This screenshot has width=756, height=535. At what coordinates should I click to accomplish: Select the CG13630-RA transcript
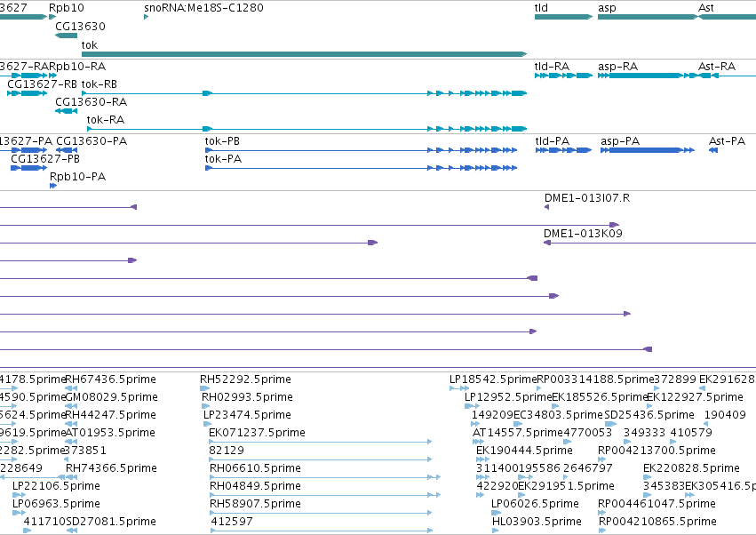(66, 111)
